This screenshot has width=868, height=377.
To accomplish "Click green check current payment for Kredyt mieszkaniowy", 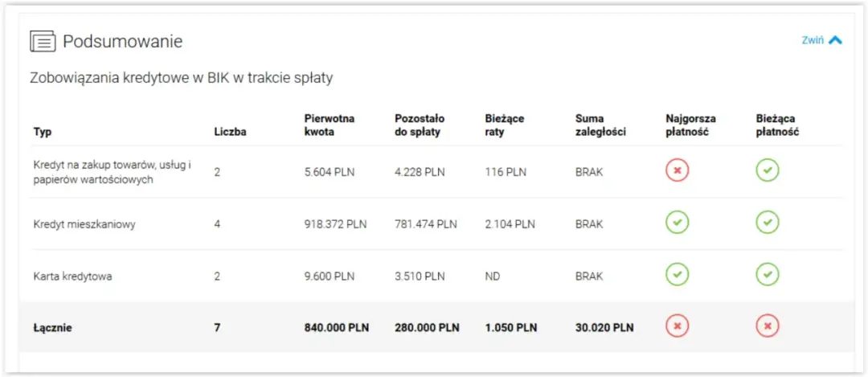I will coord(768,223).
